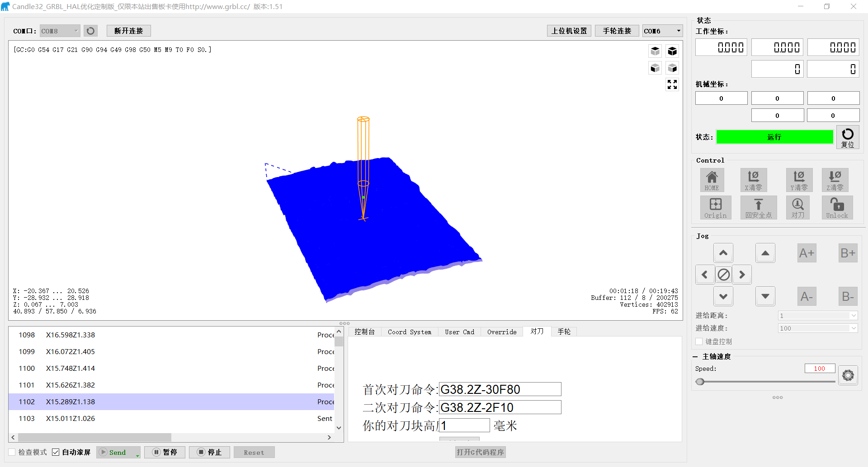Click the spindle Speed value field
Viewport: 868px width, 467px height.
pos(820,369)
